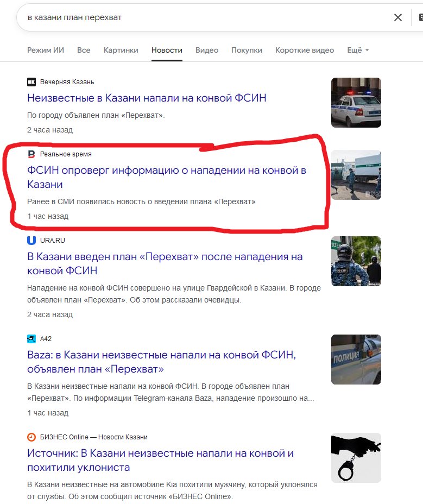Click the A42 source favicon
Viewport: 423px width, 504px height.
click(31, 339)
